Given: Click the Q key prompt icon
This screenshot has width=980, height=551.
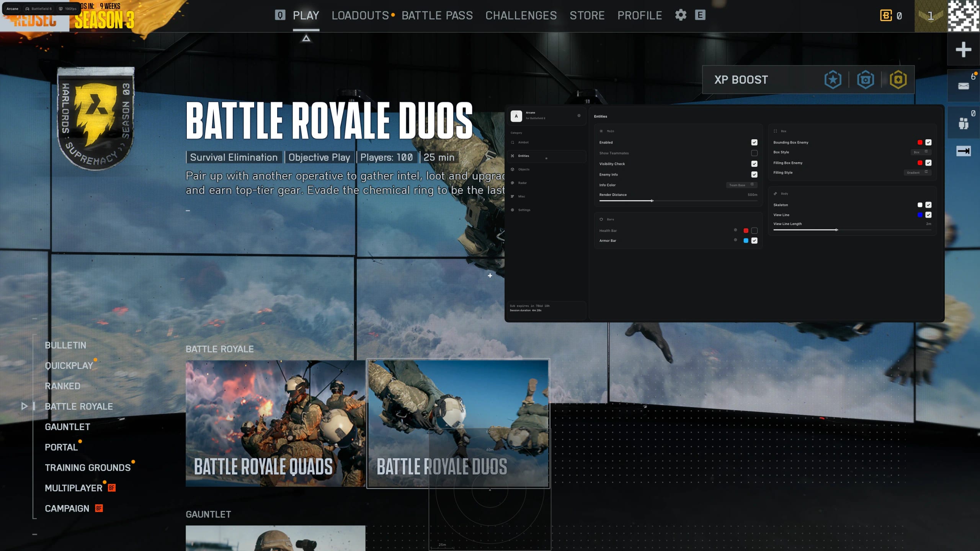Looking at the screenshot, I should tap(280, 15).
